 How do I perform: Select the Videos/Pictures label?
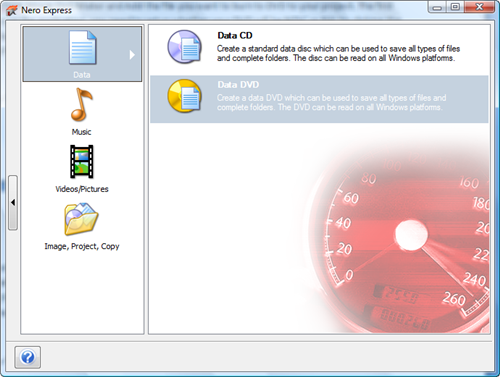point(82,189)
